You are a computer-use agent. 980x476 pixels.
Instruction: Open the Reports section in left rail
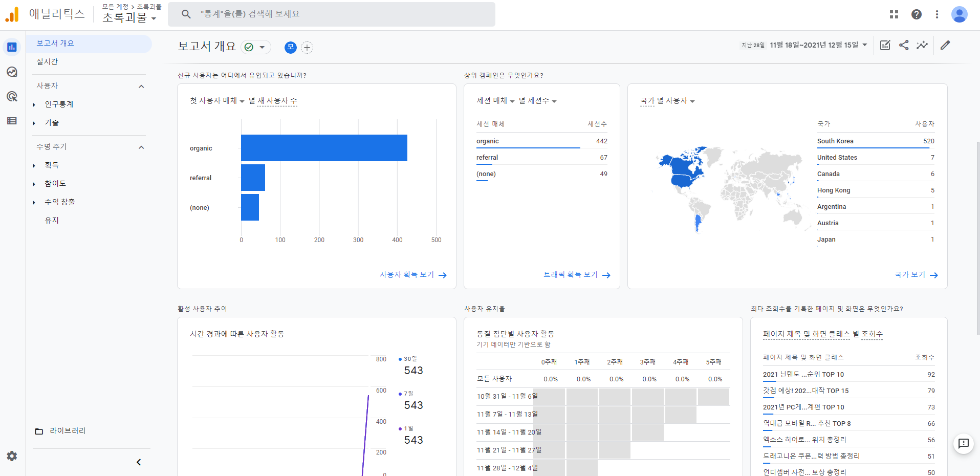(12, 47)
